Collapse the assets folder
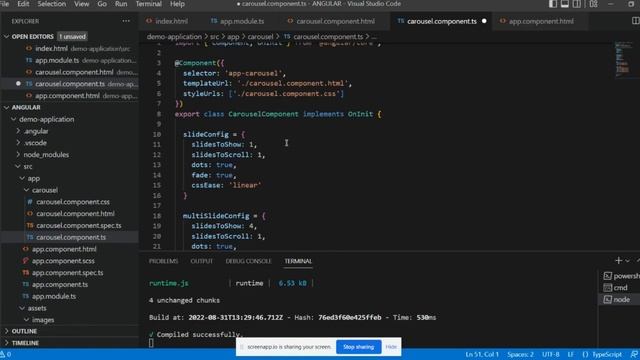The width and height of the screenshot is (640, 360). click(37, 308)
